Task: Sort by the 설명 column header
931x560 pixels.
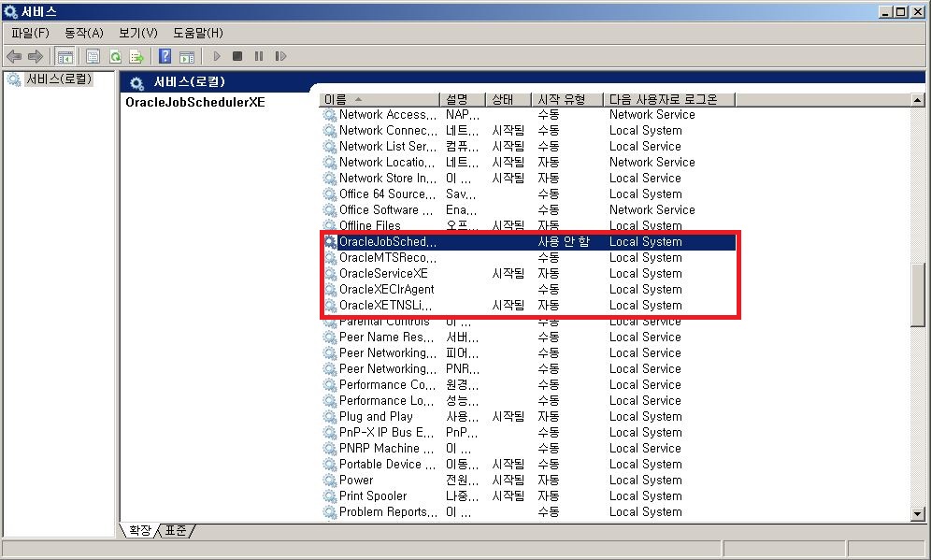Action: pos(463,99)
